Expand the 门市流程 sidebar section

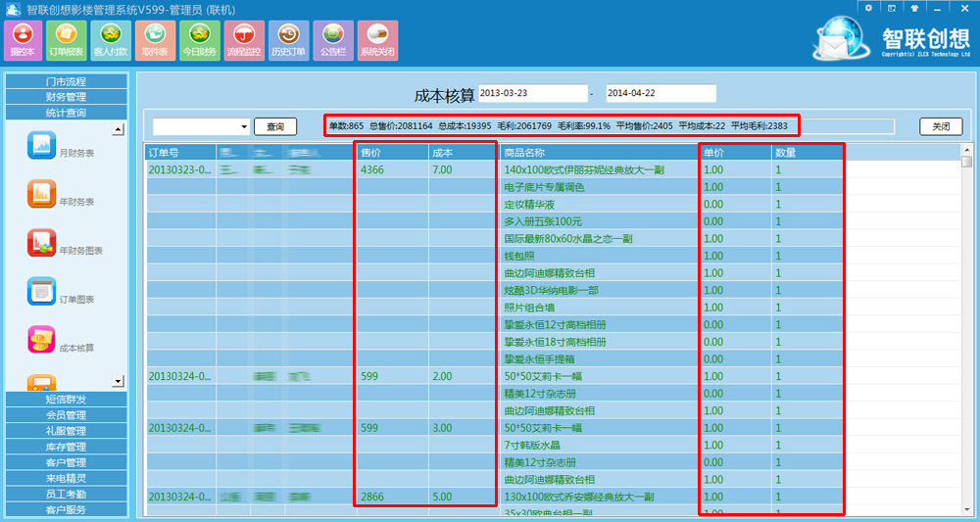66,81
